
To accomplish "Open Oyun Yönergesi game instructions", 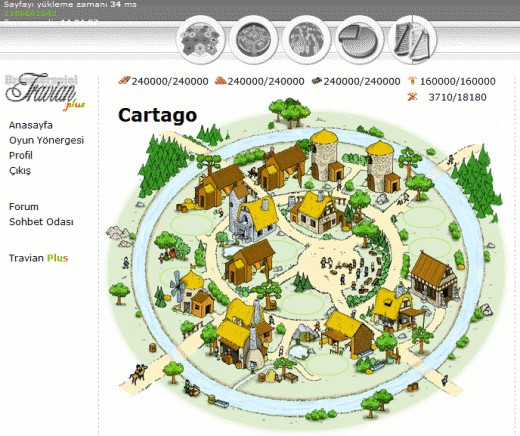I will [46, 140].
